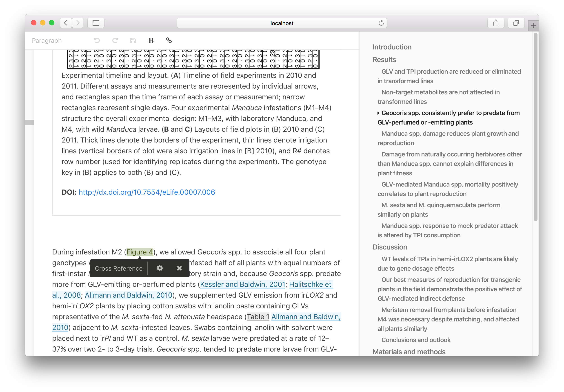Click the outline panel scrollbar
The image size is (564, 392).
[x=535, y=128]
